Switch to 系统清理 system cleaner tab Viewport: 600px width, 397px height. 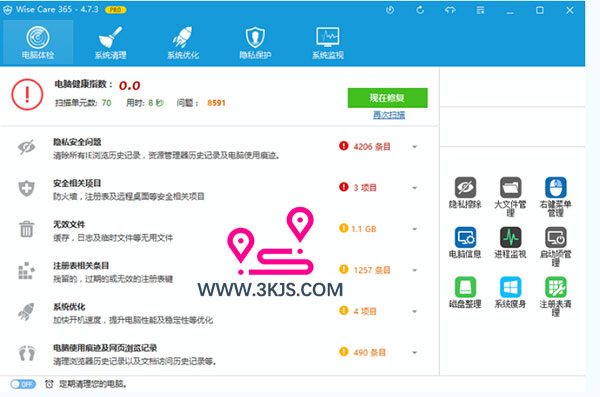[x=111, y=42]
